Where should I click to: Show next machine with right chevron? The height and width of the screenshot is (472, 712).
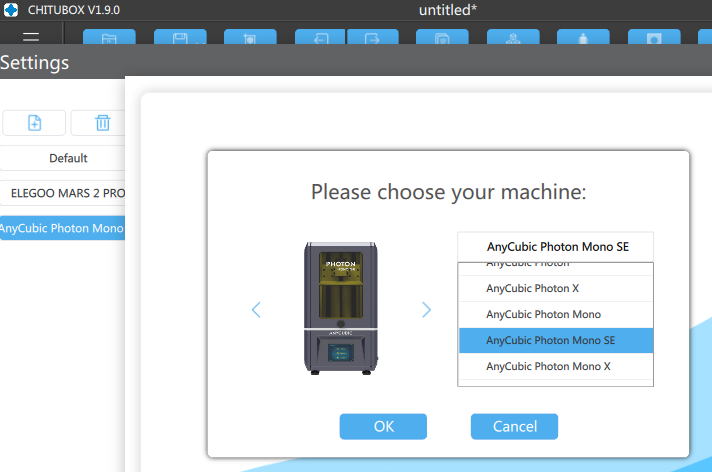pyautogui.click(x=426, y=310)
